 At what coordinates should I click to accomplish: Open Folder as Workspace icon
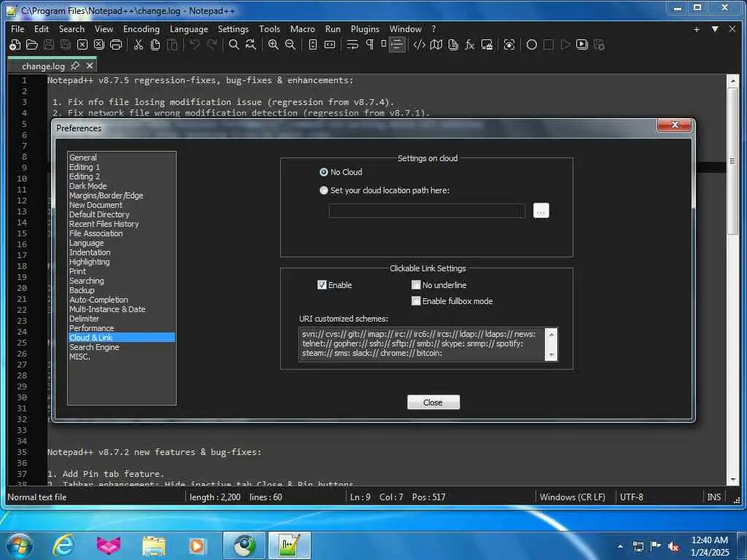487,44
